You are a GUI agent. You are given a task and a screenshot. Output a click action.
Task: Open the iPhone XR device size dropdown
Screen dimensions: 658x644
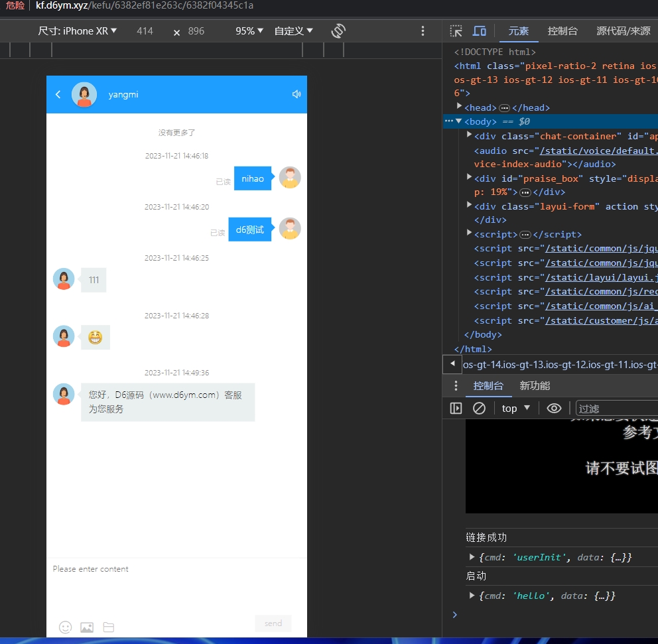78,31
